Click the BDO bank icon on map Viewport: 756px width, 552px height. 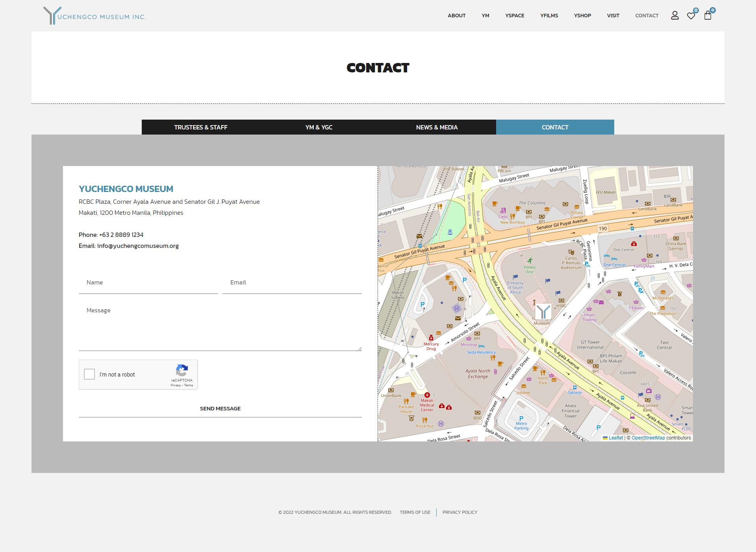point(478,412)
